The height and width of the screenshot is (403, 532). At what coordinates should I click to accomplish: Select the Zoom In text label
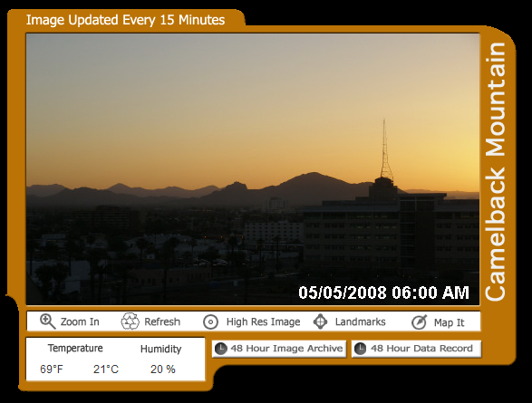click(80, 321)
